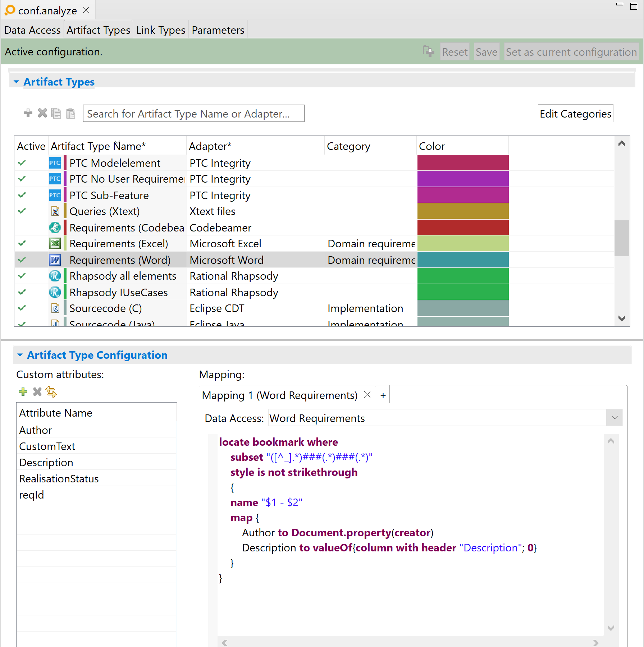Add a new mapping tab with plus
Image resolution: width=644 pixels, height=647 pixels.
pyautogui.click(x=383, y=395)
